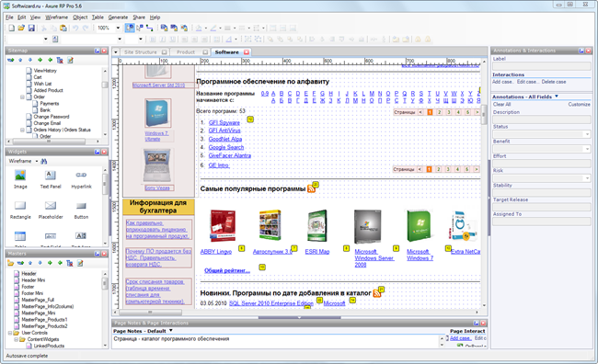Save the project with the floppy icon
Viewport: 598px width, 364px height.
coord(31,28)
